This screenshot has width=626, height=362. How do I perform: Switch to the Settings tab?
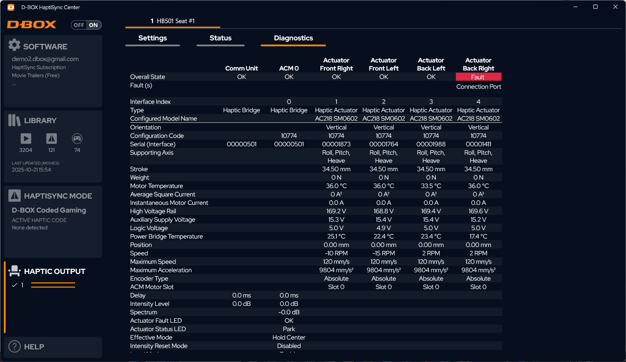point(153,38)
